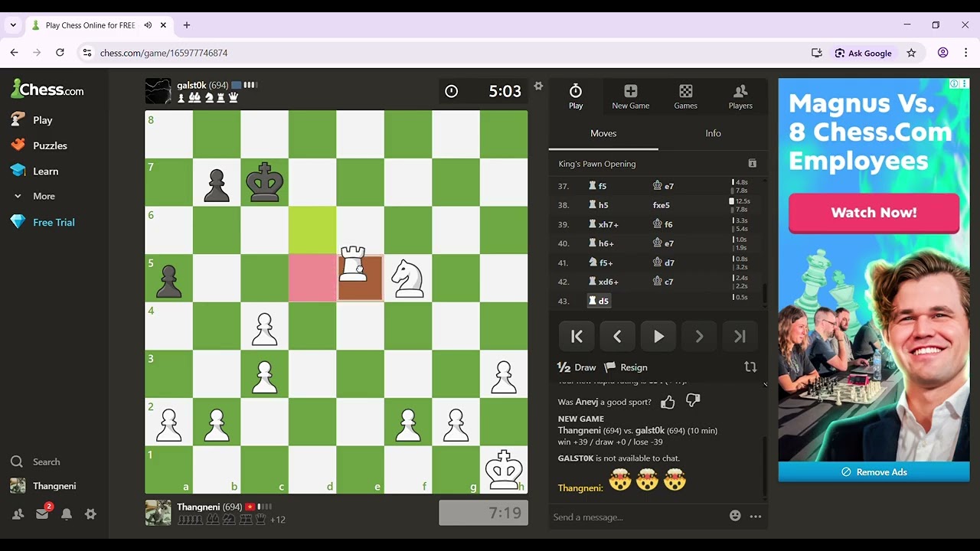Mute the tab via the speaker icon
The height and width of the screenshot is (551, 980).
[148, 25]
